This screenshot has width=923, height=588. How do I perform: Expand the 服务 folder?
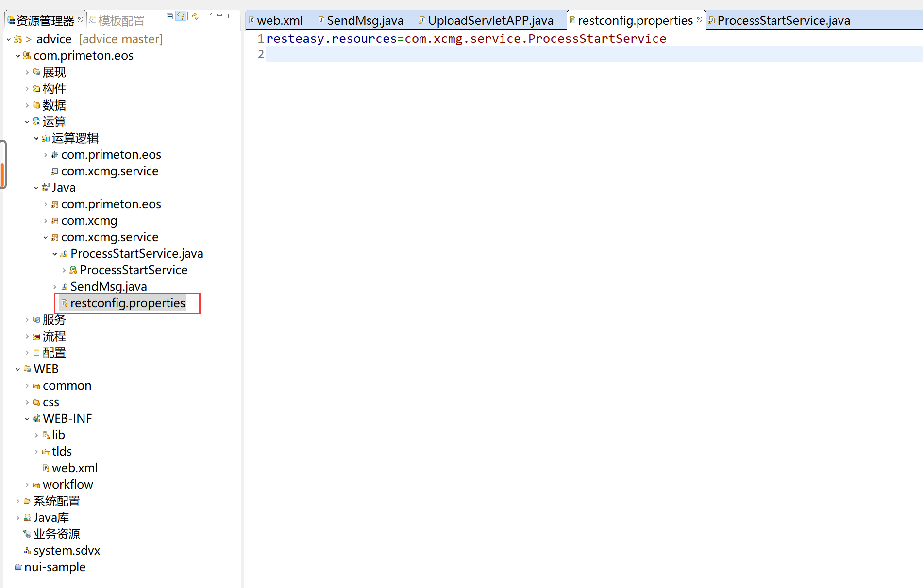(x=27, y=320)
